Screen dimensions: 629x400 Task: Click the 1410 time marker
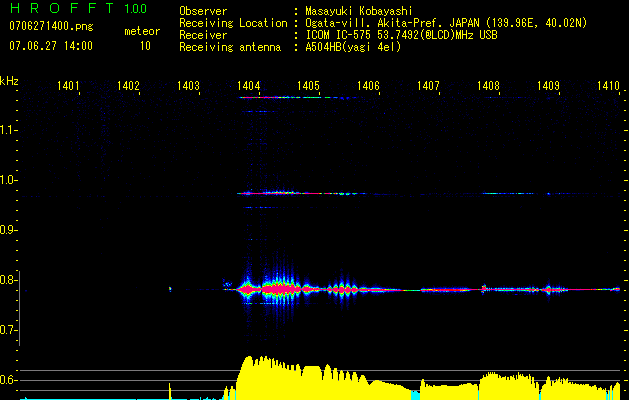tap(609, 85)
